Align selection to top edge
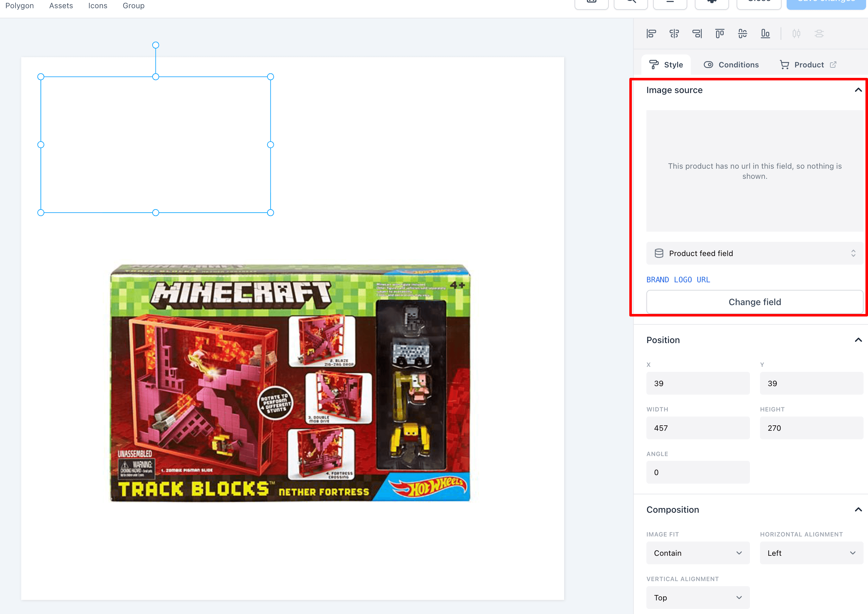This screenshot has width=868, height=614. coord(720,34)
